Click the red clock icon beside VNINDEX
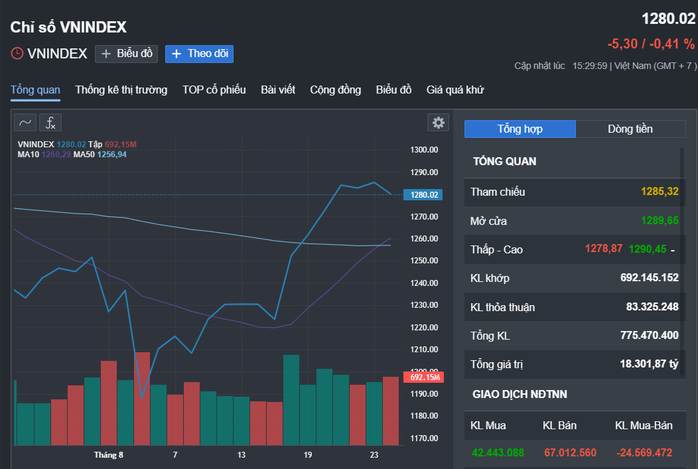 point(17,54)
